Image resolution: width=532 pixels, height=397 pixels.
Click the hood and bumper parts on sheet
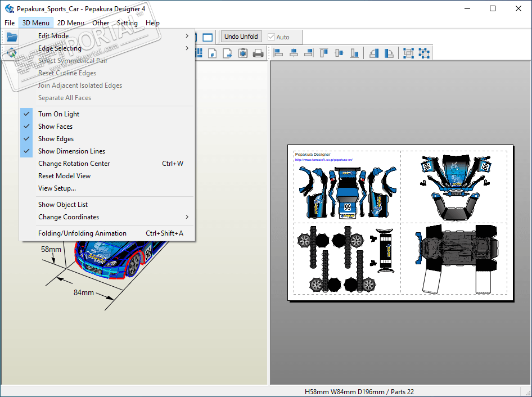[x=456, y=187]
